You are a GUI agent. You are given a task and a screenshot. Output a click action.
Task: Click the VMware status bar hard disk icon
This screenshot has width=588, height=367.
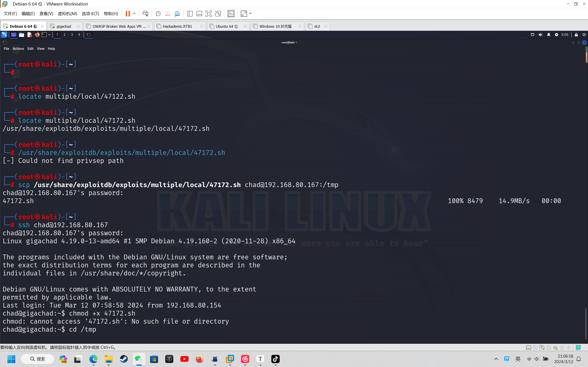click(528, 347)
